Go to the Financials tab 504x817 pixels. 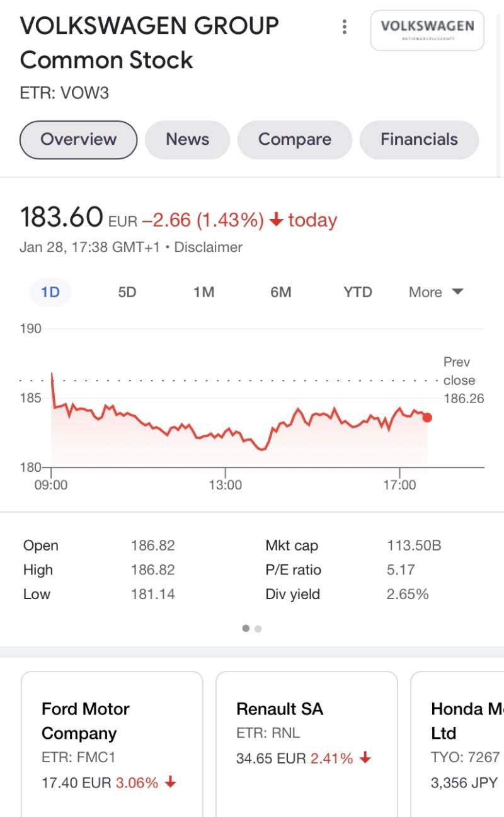click(x=419, y=139)
